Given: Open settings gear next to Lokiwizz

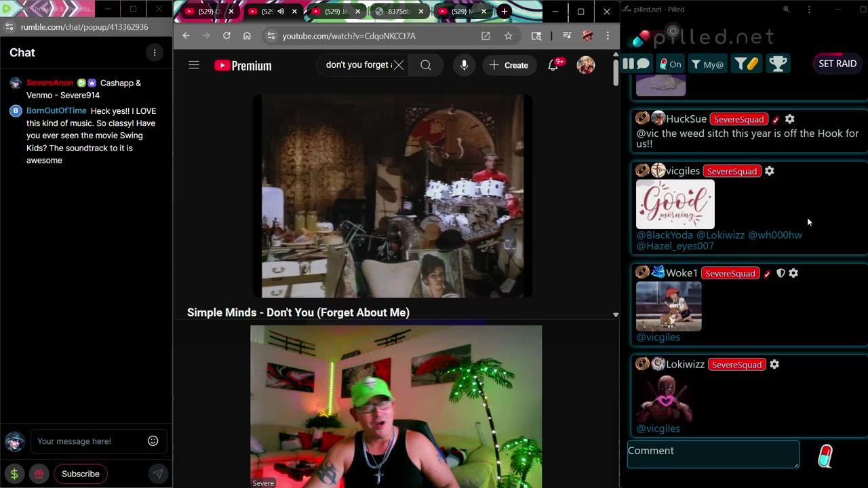Looking at the screenshot, I should [774, 365].
